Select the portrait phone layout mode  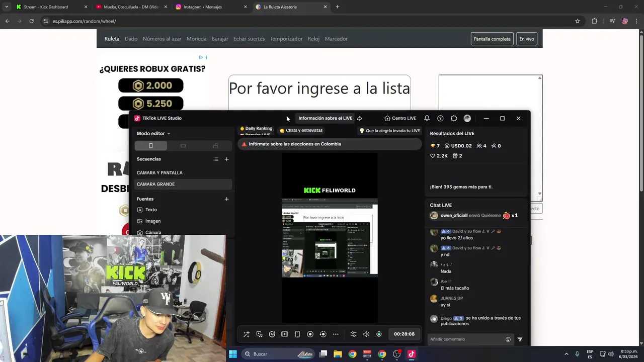tap(151, 146)
